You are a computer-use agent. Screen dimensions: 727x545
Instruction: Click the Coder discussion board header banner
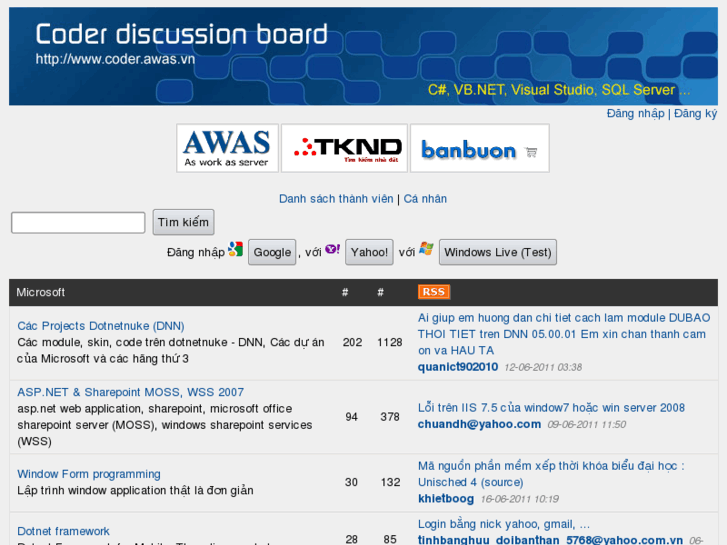click(363, 56)
